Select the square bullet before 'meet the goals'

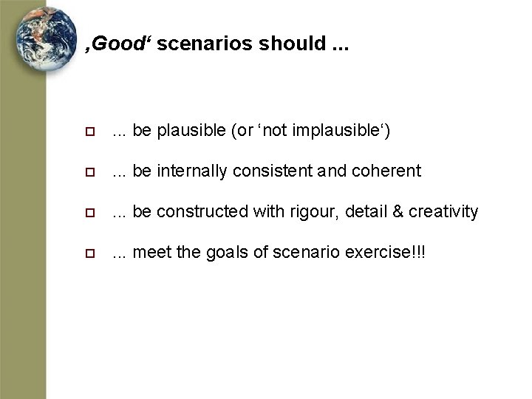tap(90, 253)
